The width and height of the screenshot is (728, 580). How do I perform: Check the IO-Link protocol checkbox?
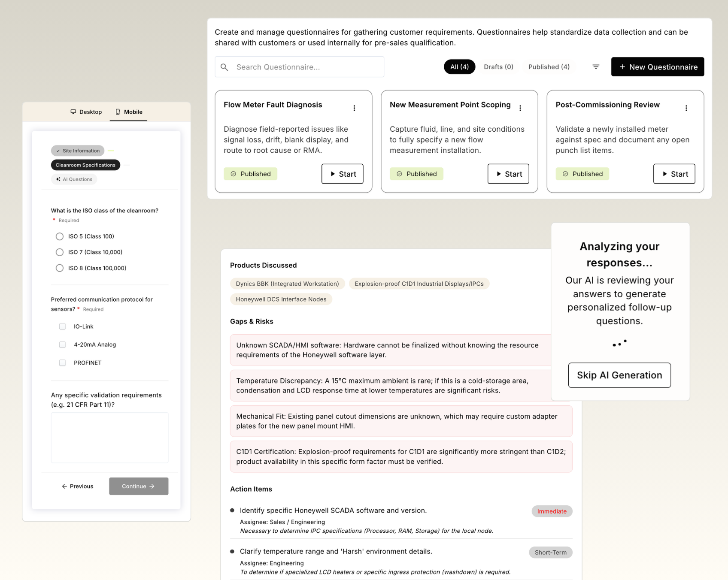point(63,326)
